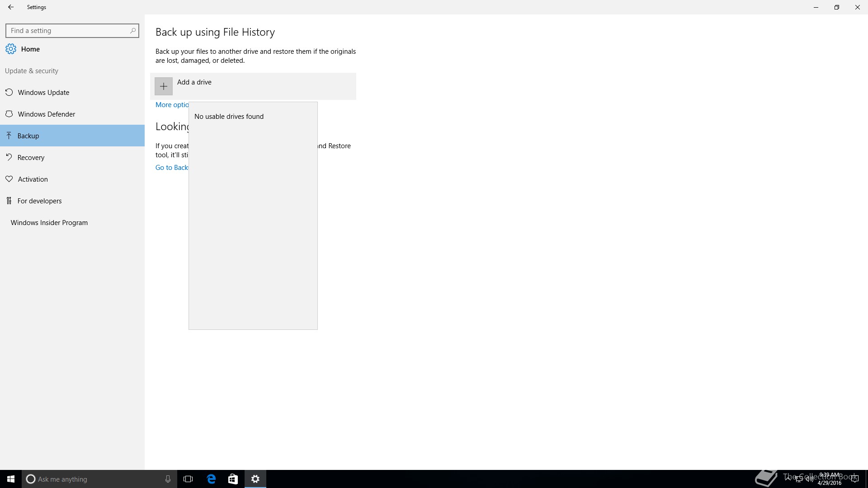Click the Recovery history icon
This screenshot has width=868, height=488.
point(9,157)
